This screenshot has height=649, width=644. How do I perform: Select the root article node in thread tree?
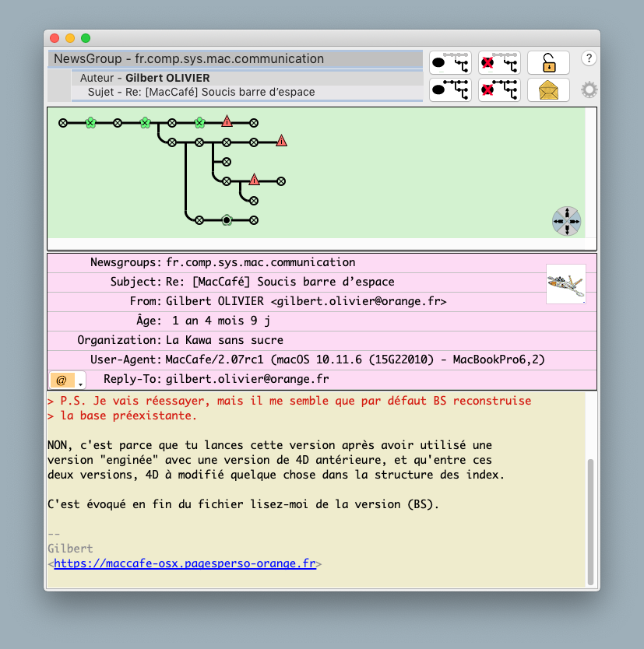[x=63, y=123]
